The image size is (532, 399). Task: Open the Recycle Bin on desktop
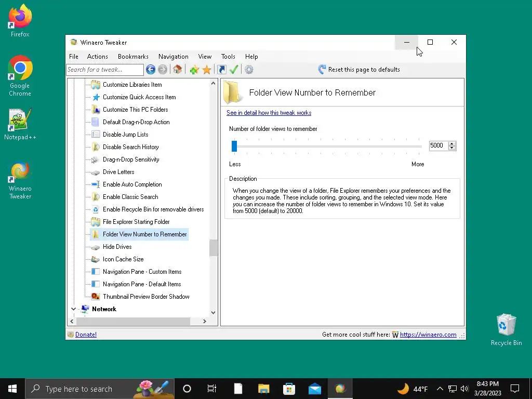(506, 330)
